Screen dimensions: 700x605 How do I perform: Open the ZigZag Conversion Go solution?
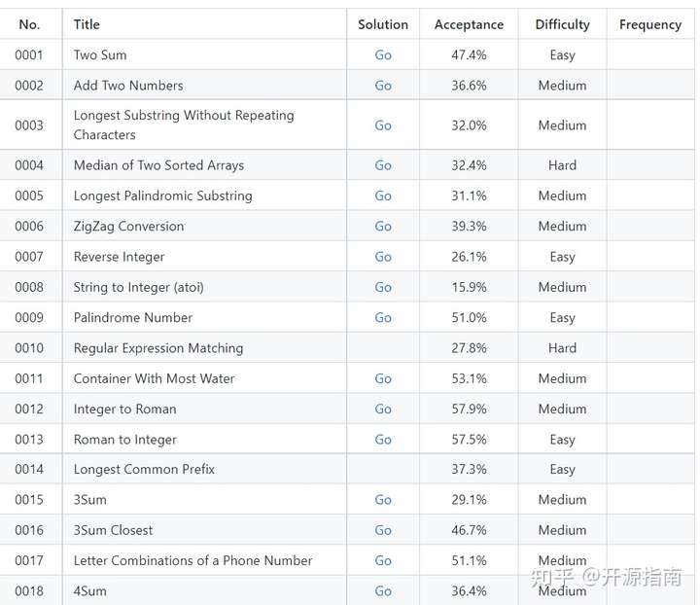click(x=383, y=226)
